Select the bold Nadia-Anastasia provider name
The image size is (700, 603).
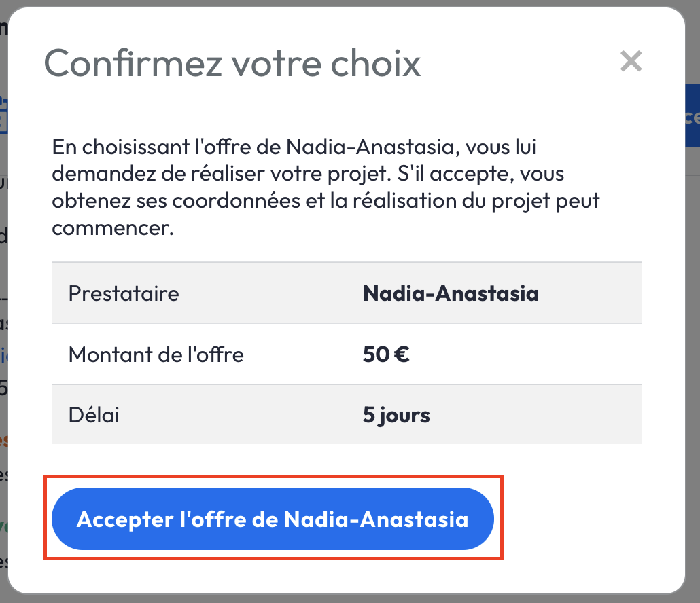(451, 293)
